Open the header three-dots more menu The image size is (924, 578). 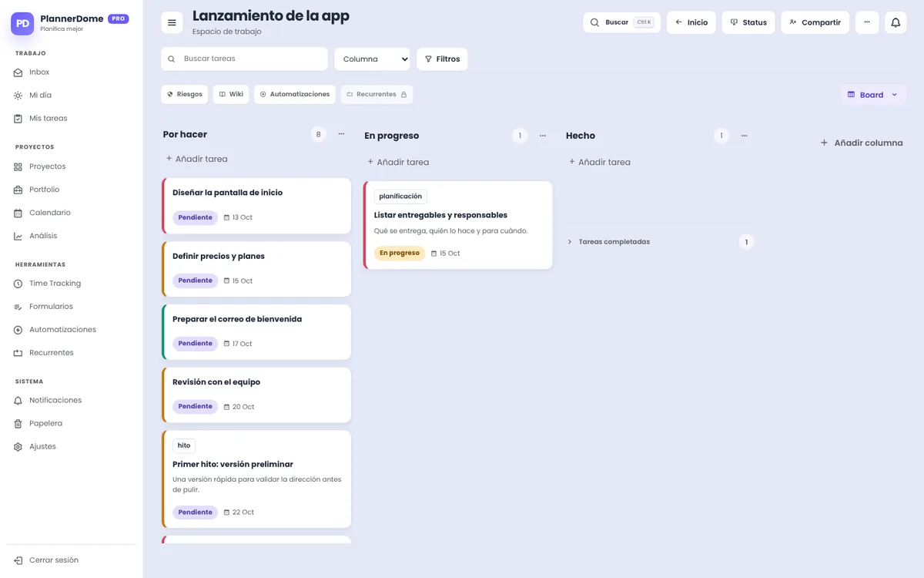click(x=867, y=22)
